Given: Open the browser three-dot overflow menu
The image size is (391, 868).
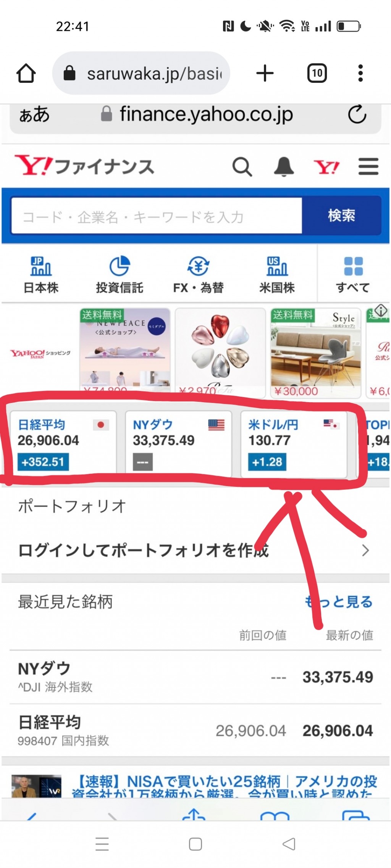Looking at the screenshot, I should click(360, 73).
